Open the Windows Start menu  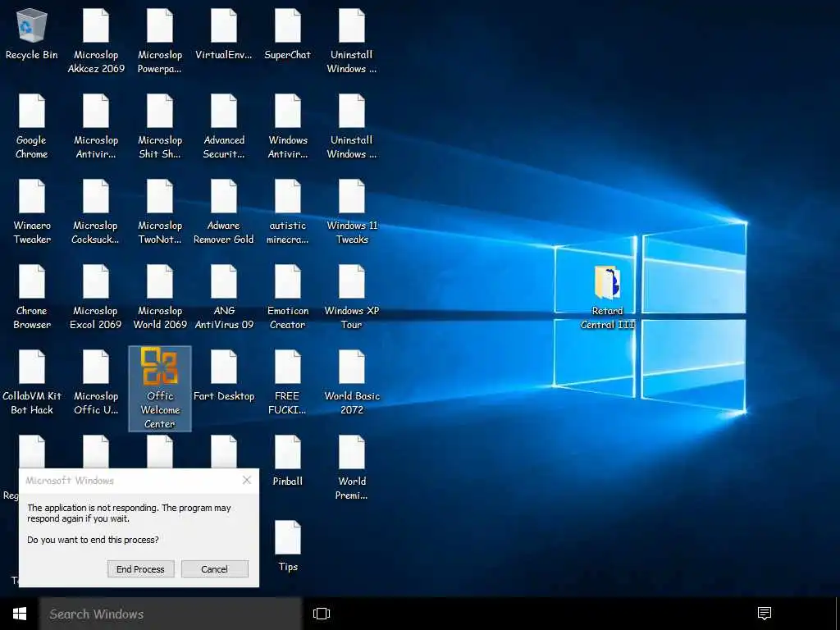point(20,614)
